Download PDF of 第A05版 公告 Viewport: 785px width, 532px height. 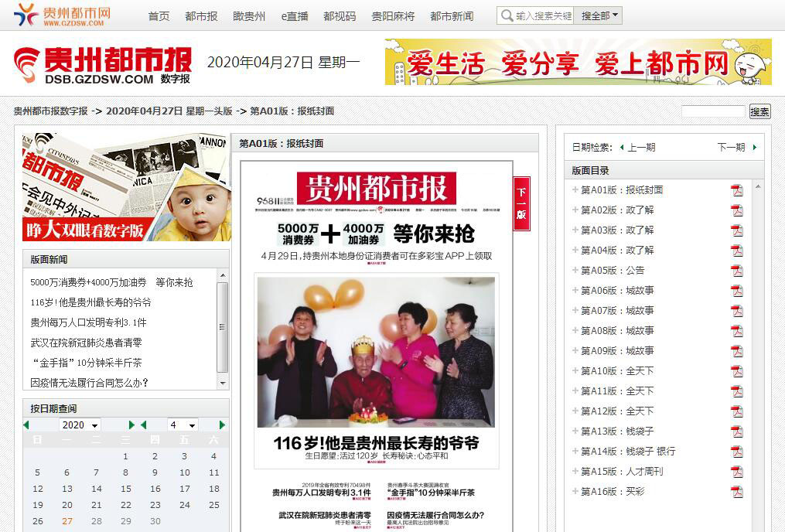[736, 271]
